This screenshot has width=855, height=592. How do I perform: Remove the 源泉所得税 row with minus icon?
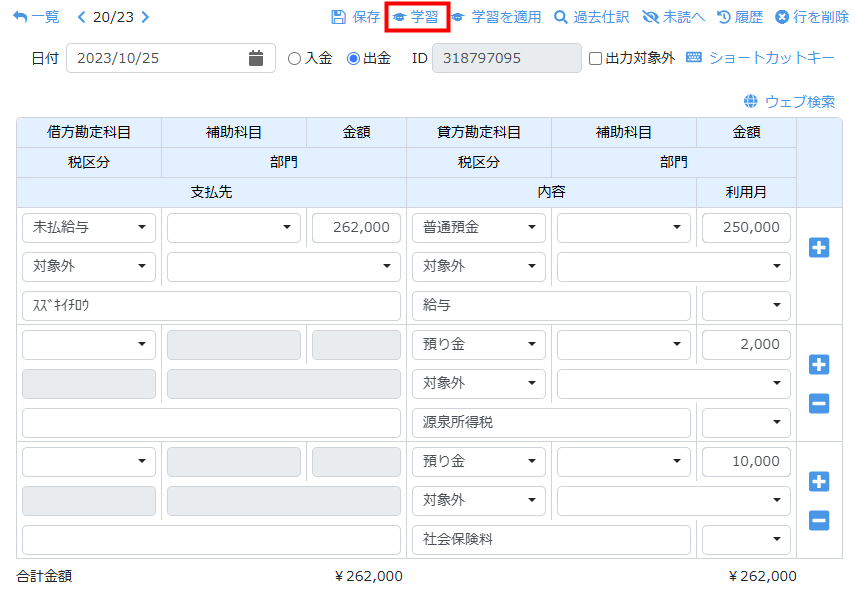coord(818,403)
